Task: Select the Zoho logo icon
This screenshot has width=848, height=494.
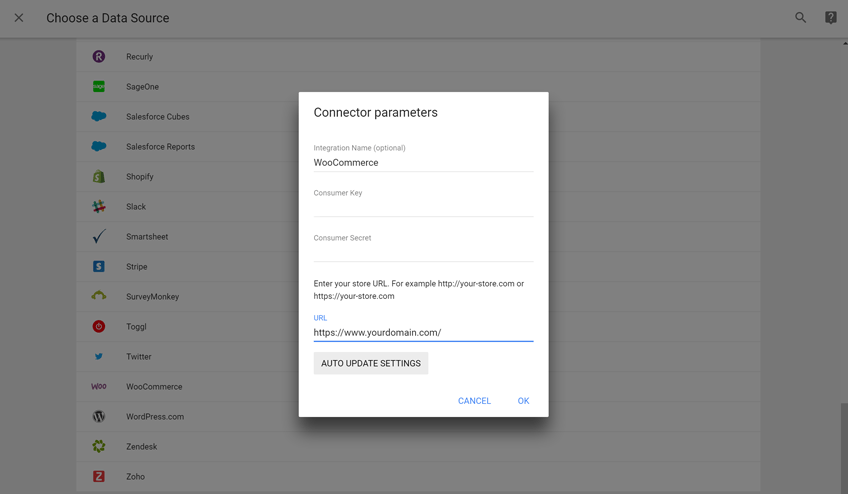Action: (x=98, y=476)
